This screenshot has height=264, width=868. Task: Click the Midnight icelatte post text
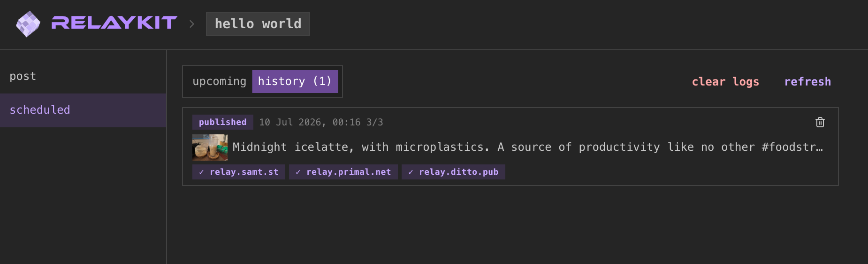(x=528, y=147)
